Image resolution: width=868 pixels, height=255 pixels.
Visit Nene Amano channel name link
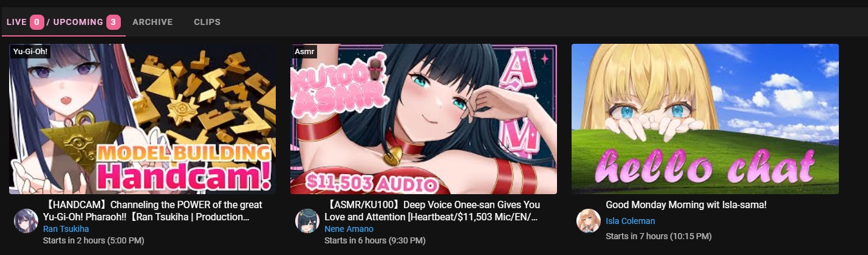[x=349, y=229]
